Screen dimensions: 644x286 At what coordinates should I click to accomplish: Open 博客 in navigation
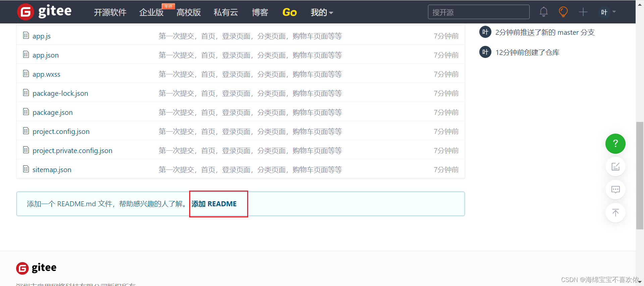(x=260, y=12)
